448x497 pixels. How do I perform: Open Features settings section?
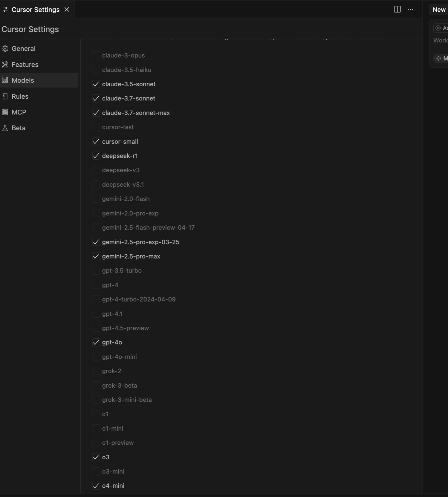tap(39, 65)
